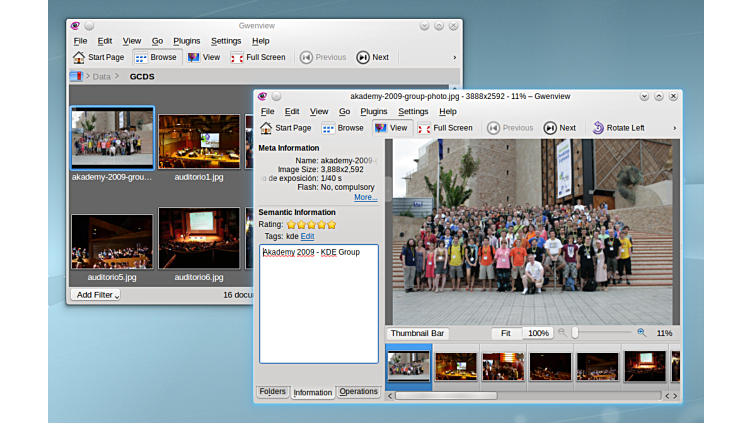Click the zoom-in magnifier beside the zoom slider

641,332
